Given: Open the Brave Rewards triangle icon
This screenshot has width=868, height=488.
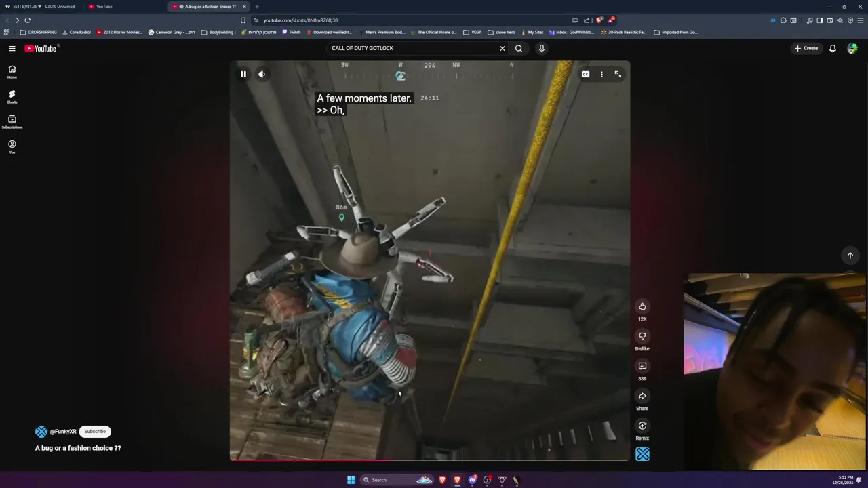Looking at the screenshot, I should [611, 20].
